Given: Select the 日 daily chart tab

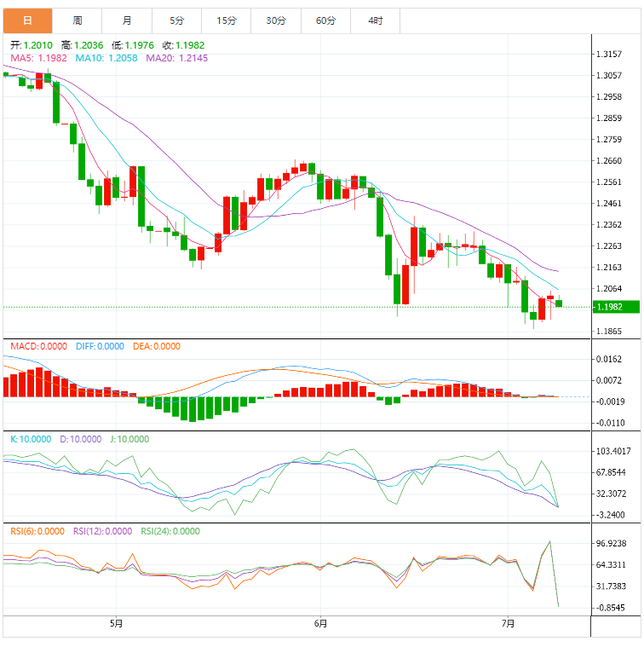Looking at the screenshot, I should point(27,20).
